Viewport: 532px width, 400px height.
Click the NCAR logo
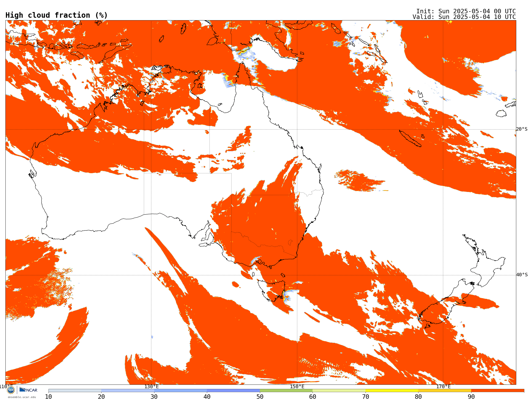pos(28,390)
